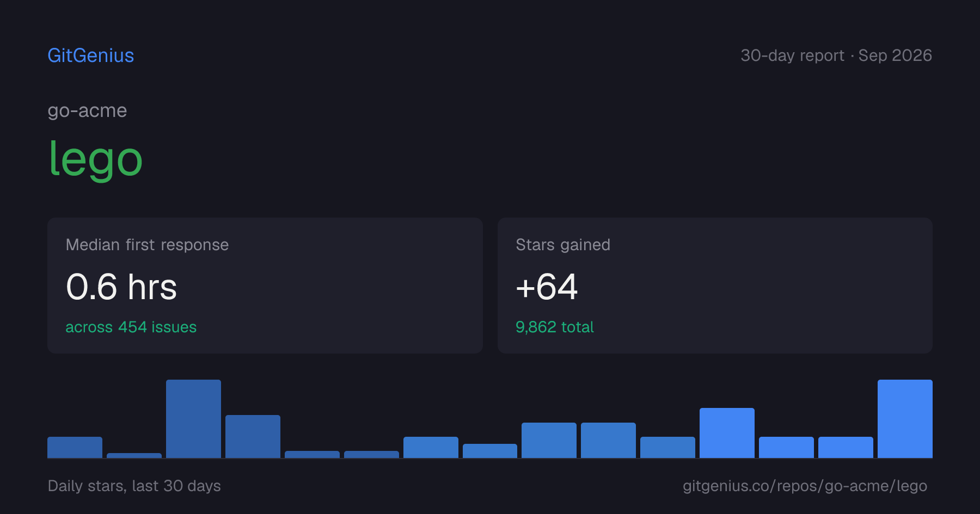Click the green lego repository title
This screenshot has height=514, width=980.
pyautogui.click(x=95, y=159)
